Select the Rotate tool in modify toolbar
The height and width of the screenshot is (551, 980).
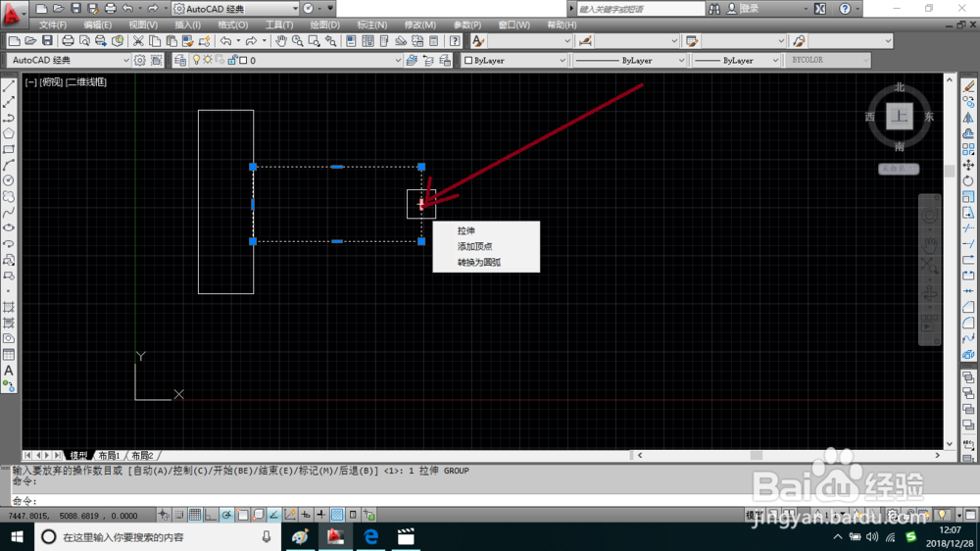click(968, 180)
